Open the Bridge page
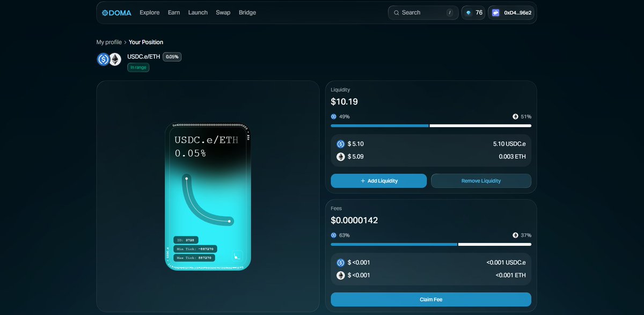The image size is (644, 315). pos(247,12)
